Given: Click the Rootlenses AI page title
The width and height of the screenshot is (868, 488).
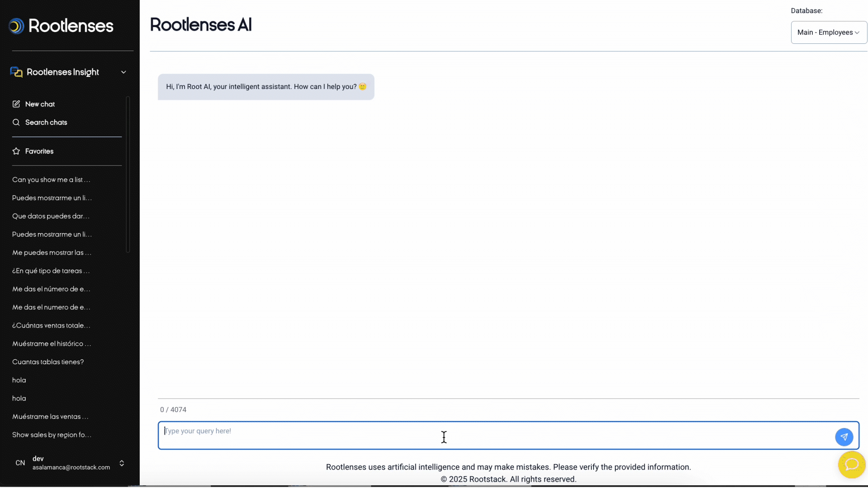Looking at the screenshot, I should pyautogui.click(x=201, y=25).
